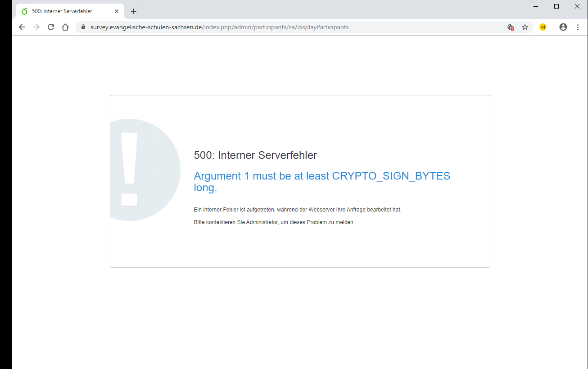This screenshot has height=369, width=588.
Task: Open a new browser tab
Action: pos(134,11)
